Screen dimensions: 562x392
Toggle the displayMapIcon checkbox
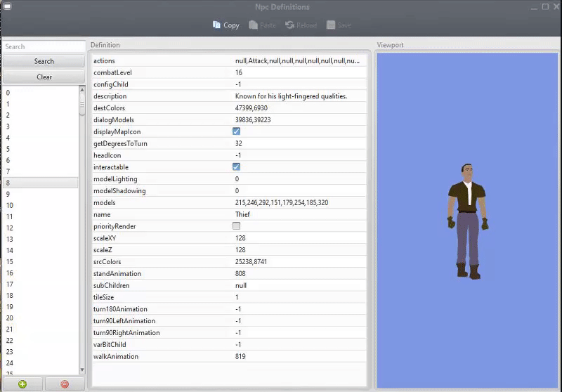[236, 131]
